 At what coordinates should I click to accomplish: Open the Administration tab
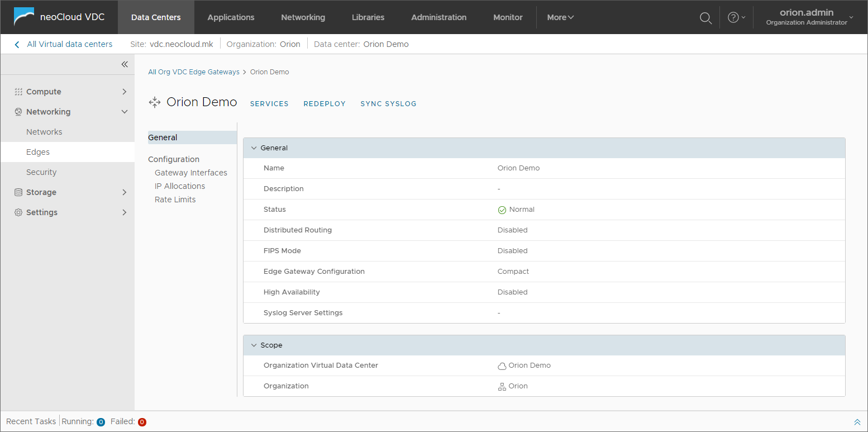[x=439, y=17]
